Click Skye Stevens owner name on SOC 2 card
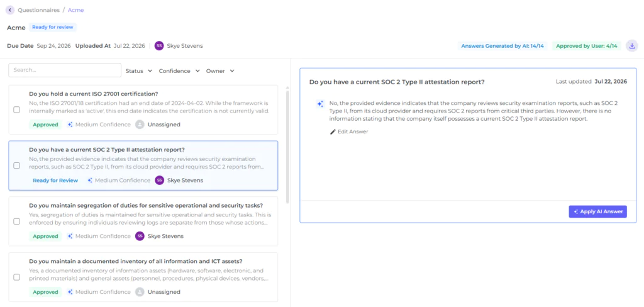 (186, 181)
